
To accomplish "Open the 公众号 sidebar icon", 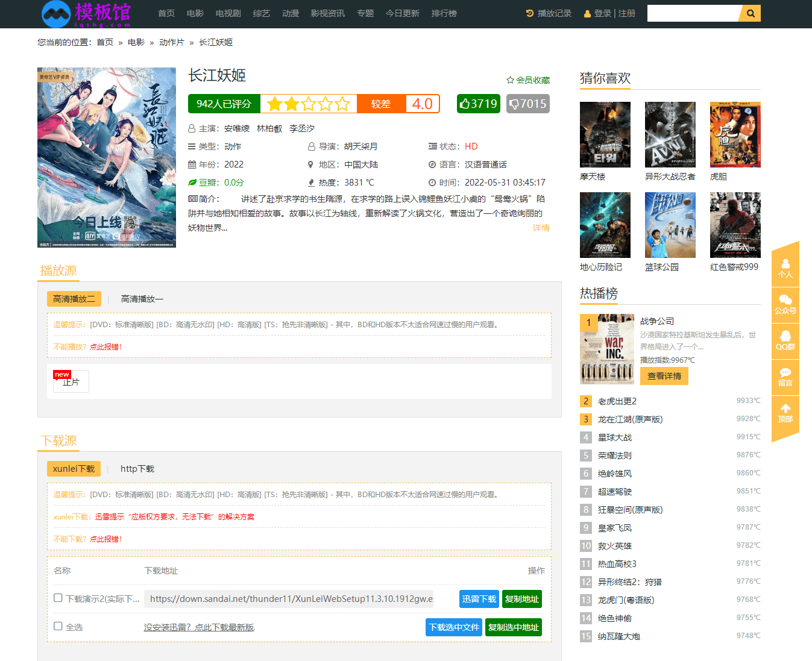I will click(785, 305).
